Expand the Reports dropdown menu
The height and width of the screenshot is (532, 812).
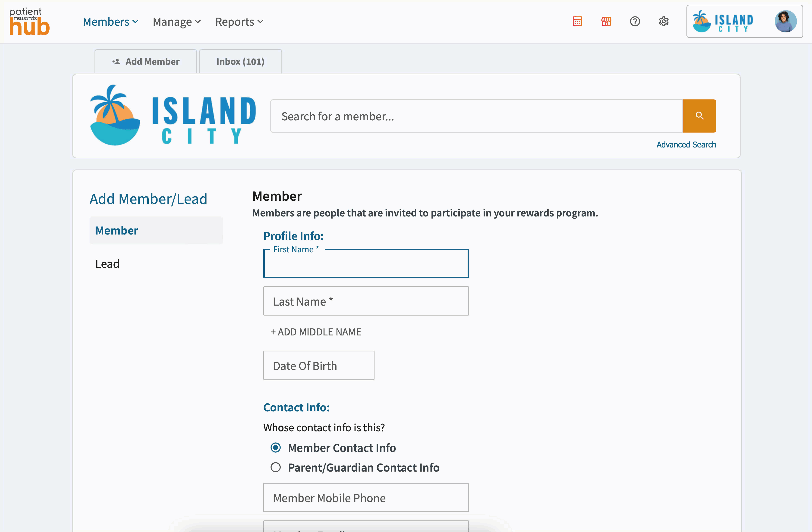[x=239, y=22]
